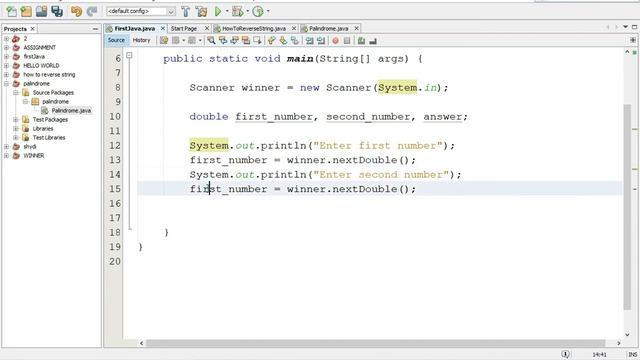Click the Open Project toolbar icon
This screenshot has height=360, width=640.
pos(41,11)
